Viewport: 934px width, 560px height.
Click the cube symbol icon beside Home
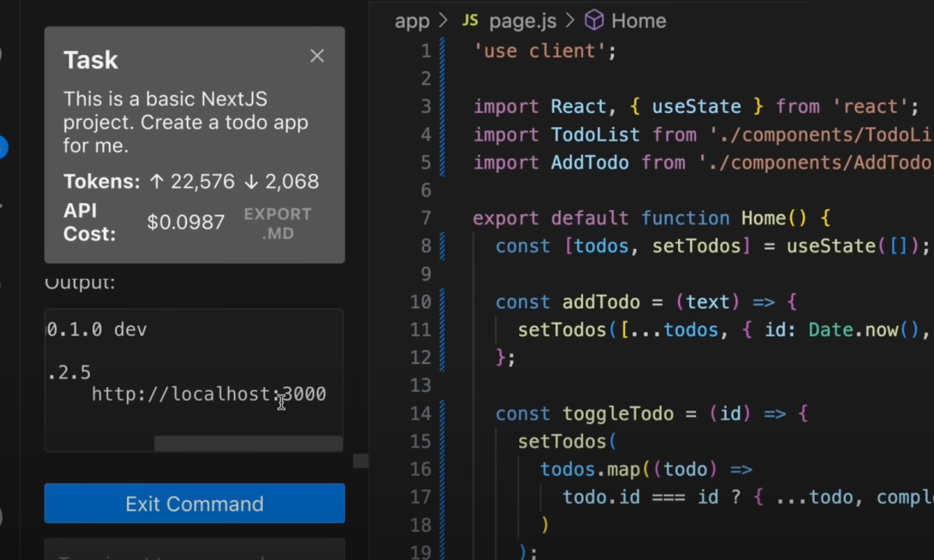click(594, 21)
